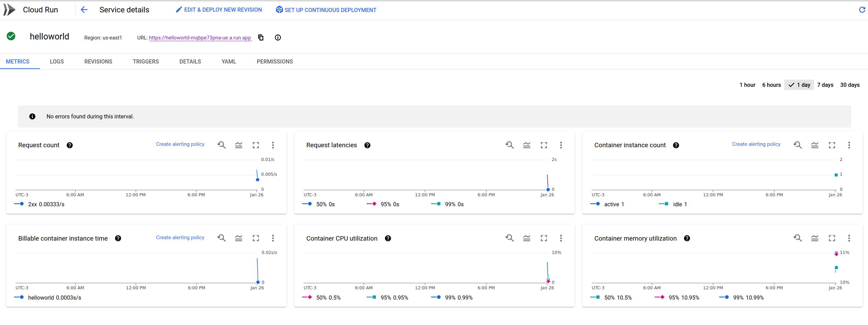Click the blue data point on Request count chart
The height and width of the screenshot is (325, 868).
(x=258, y=180)
